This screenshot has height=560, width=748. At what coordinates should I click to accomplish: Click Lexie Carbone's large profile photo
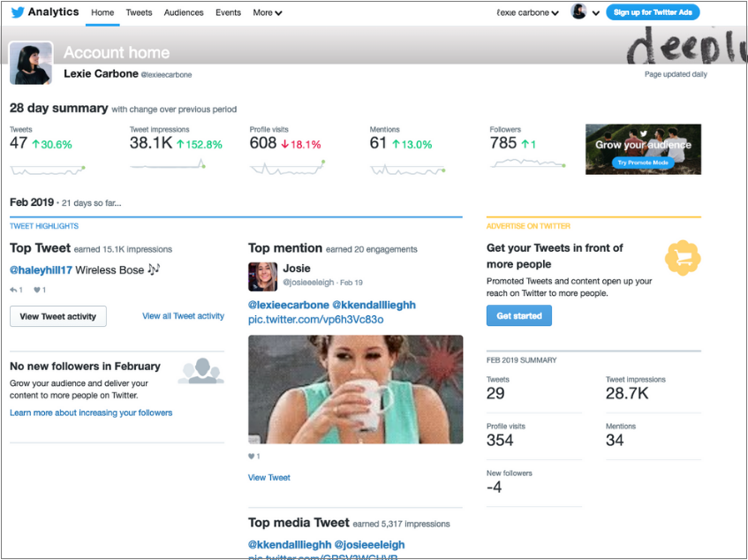(x=31, y=63)
